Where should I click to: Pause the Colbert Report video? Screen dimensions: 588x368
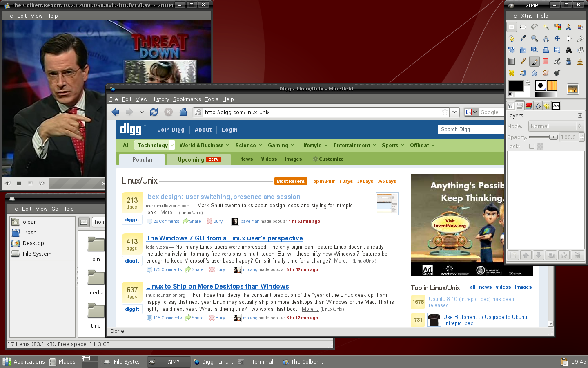pos(19,184)
